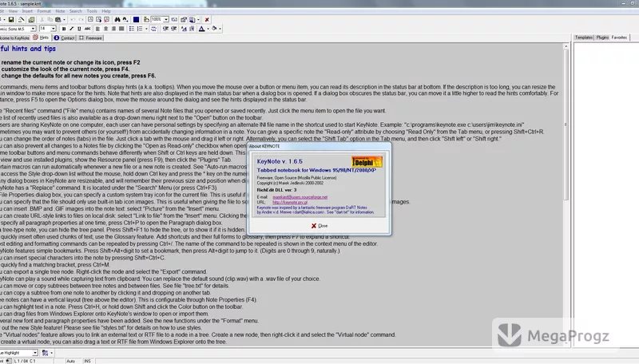
Task: Open the Search menu
Action: 75,11
